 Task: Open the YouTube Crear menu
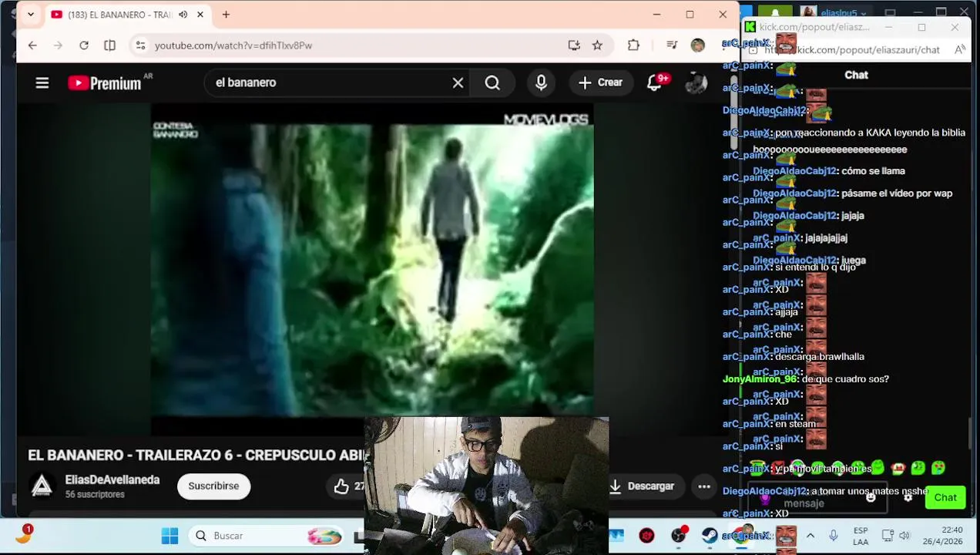(600, 82)
